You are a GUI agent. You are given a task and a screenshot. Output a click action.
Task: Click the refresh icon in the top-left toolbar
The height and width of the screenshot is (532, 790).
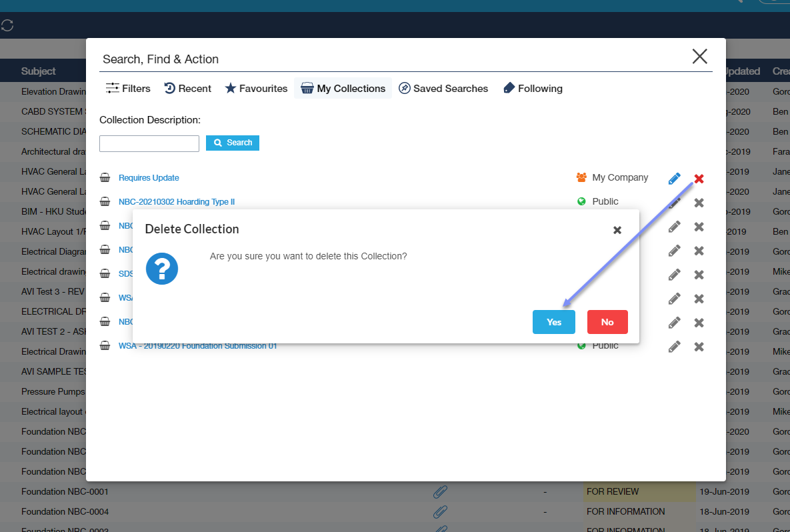click(x=7, y=26)
